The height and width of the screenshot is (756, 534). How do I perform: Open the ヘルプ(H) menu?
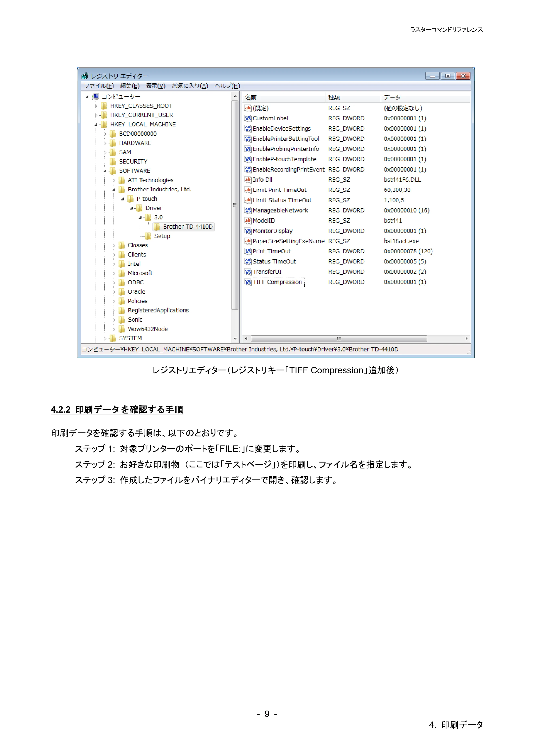pyautogui.click(x=227, y=86)
